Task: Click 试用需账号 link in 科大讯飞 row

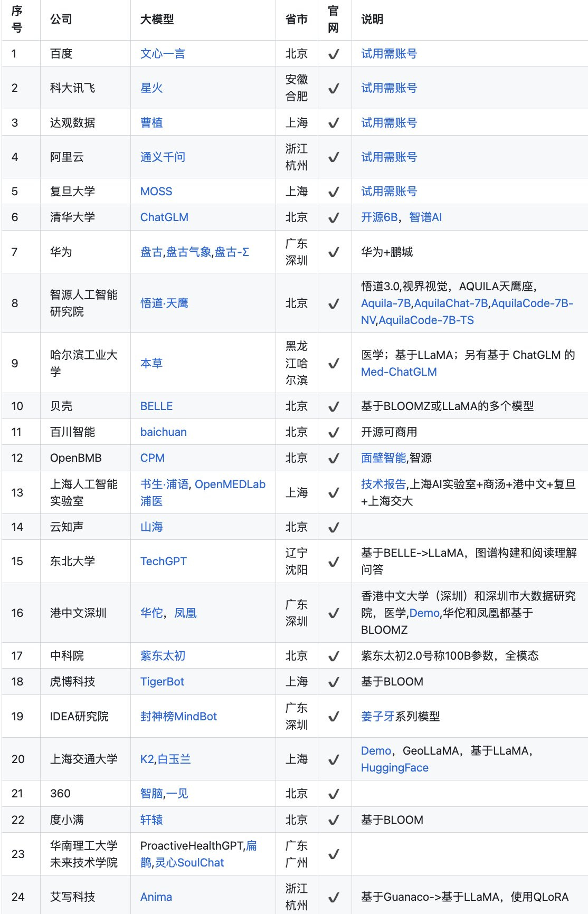Action: 389,88
